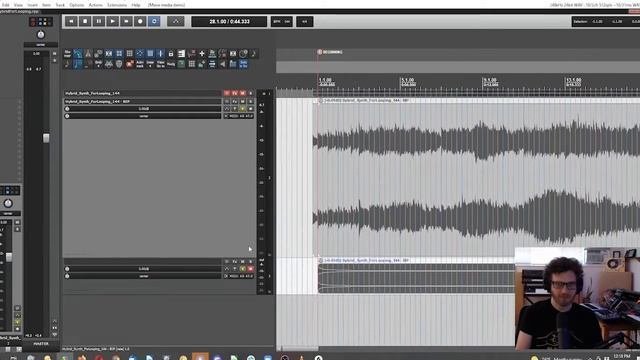Click the transport Stop button

[x=85, y=21]
